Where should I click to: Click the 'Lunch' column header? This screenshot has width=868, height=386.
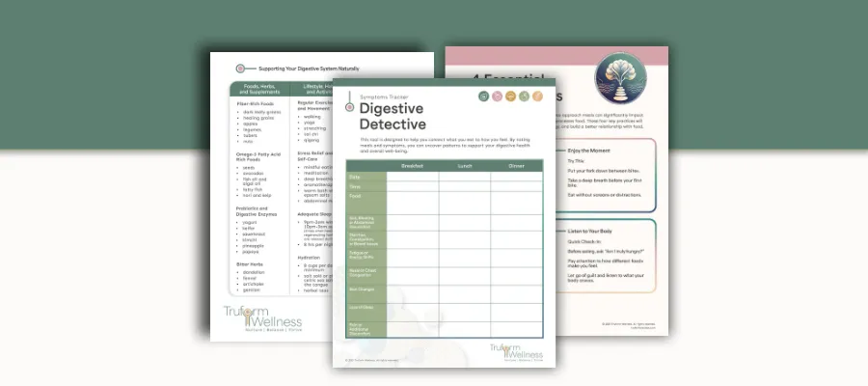point(465,166)
